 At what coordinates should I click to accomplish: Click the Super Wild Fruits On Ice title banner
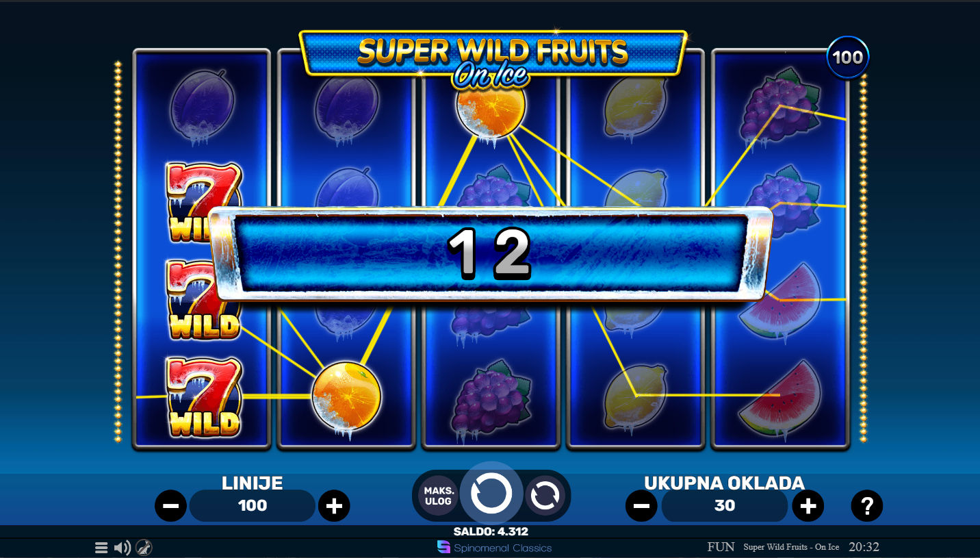point(493,59)
